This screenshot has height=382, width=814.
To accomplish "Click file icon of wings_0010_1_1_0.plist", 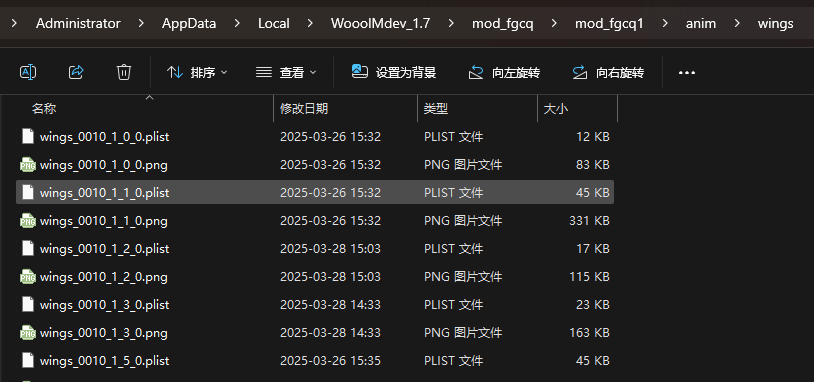I will (28, 193).
